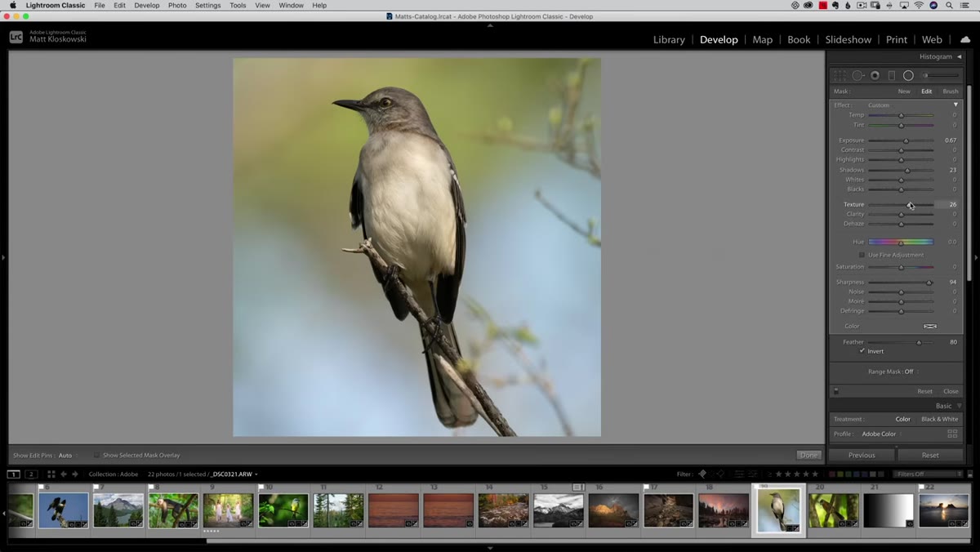Filter by flag status icon
The height and width of the screenshot is (552, 980).
click(x=702, y=474)
